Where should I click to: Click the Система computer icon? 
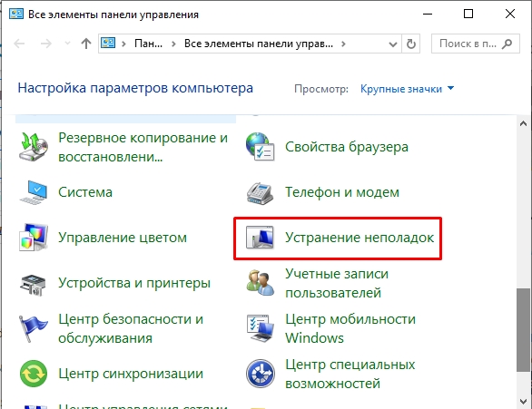click(34, 192)
